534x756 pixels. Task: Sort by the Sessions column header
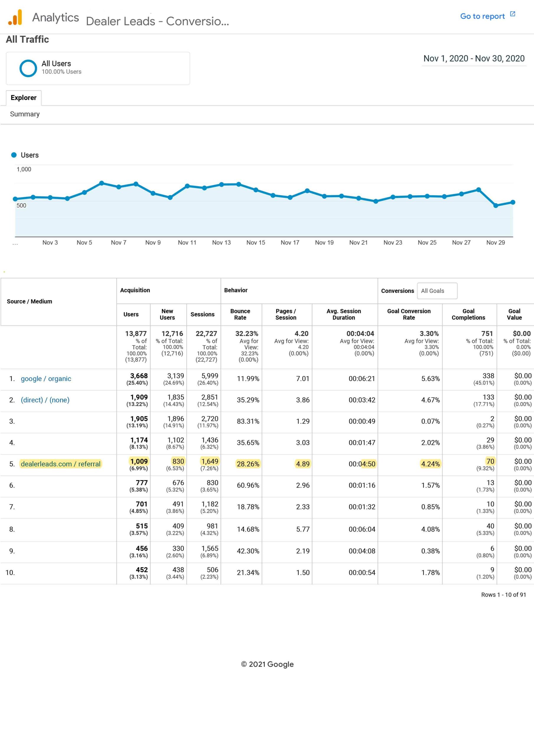tap(203, 315)
